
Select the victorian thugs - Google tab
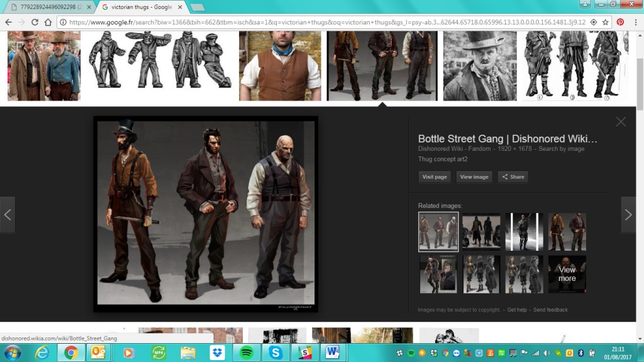pyautogui.click(x=142, y=7)
